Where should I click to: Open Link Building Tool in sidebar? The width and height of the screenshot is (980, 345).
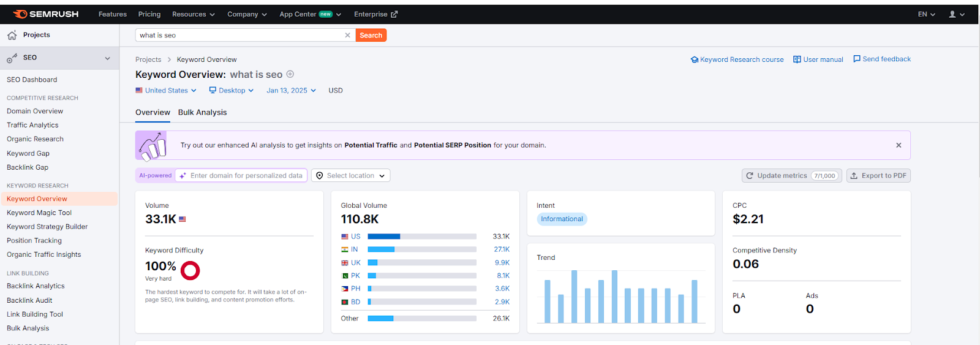[x=35, y=314]
